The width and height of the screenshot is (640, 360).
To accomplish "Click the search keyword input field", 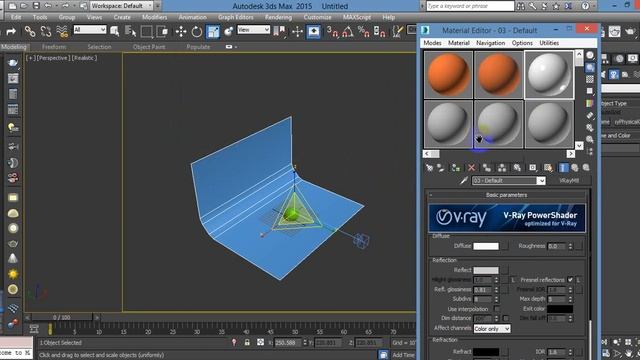I will [470, 6].
